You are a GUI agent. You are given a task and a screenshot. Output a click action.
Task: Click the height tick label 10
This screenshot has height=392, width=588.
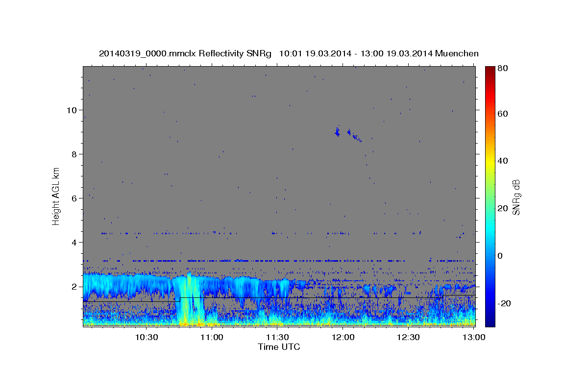72,110
